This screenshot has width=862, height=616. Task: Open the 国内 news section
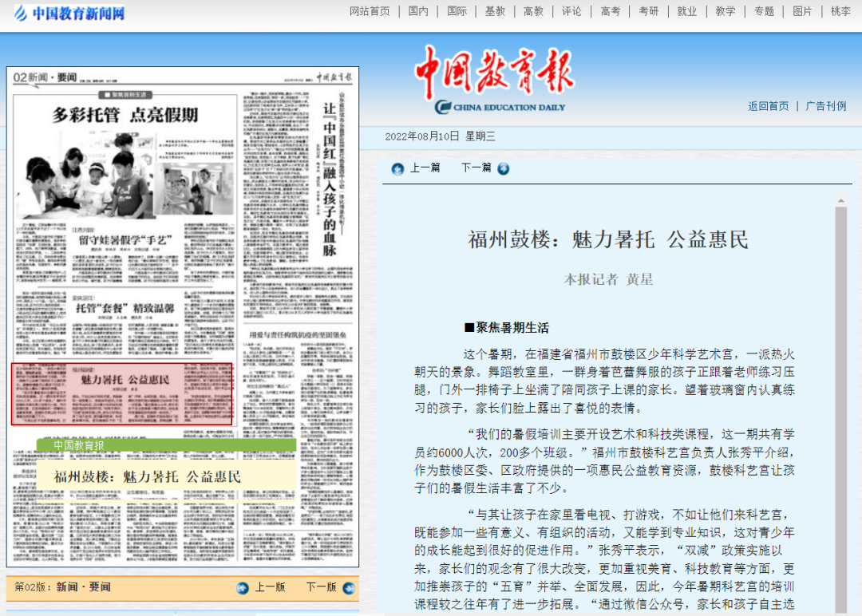tap(418, 11)
